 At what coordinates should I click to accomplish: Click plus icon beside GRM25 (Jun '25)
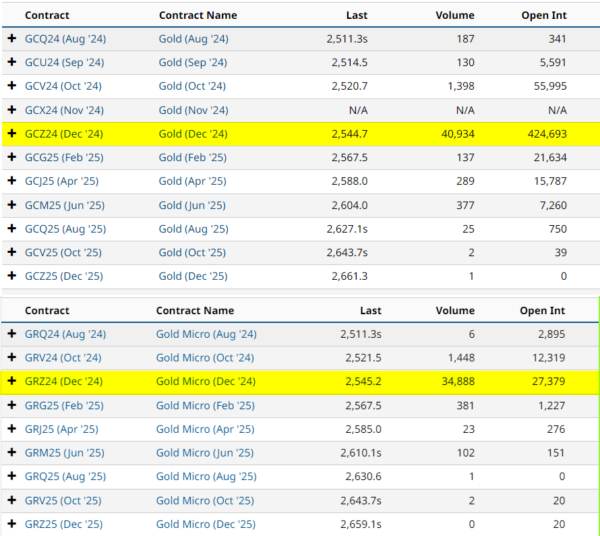point(12,453)
